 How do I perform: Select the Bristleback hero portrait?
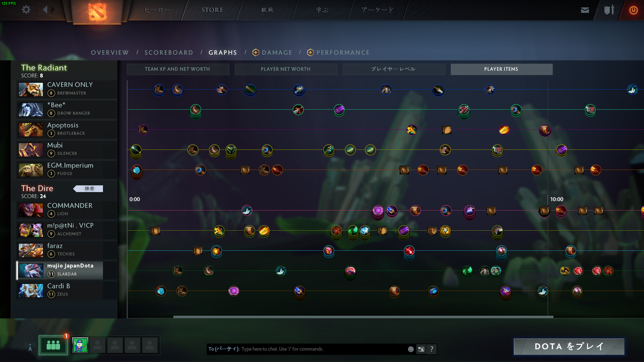coord(31,129)
